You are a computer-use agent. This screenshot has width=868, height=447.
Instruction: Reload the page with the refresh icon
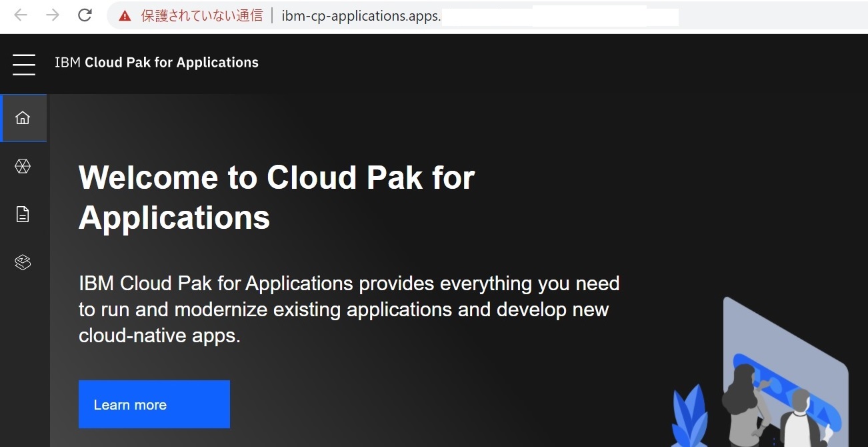[x=85, y=15]
